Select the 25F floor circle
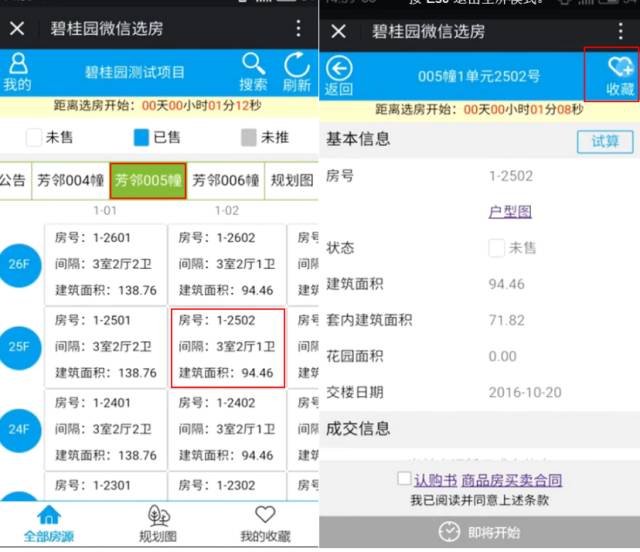This screenshot has width=640, height=552. click(x=19, y=347)
